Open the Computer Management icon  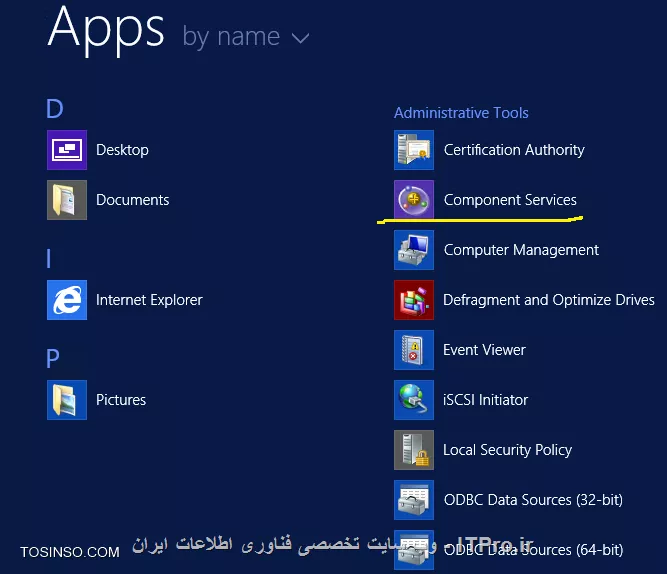pos(414,250)
